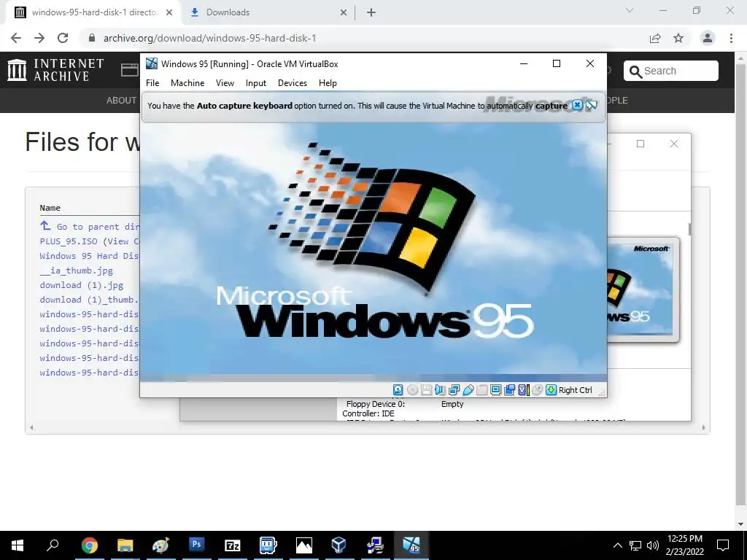
Task: Open the Help menu
Action: (x=328, y=83)
